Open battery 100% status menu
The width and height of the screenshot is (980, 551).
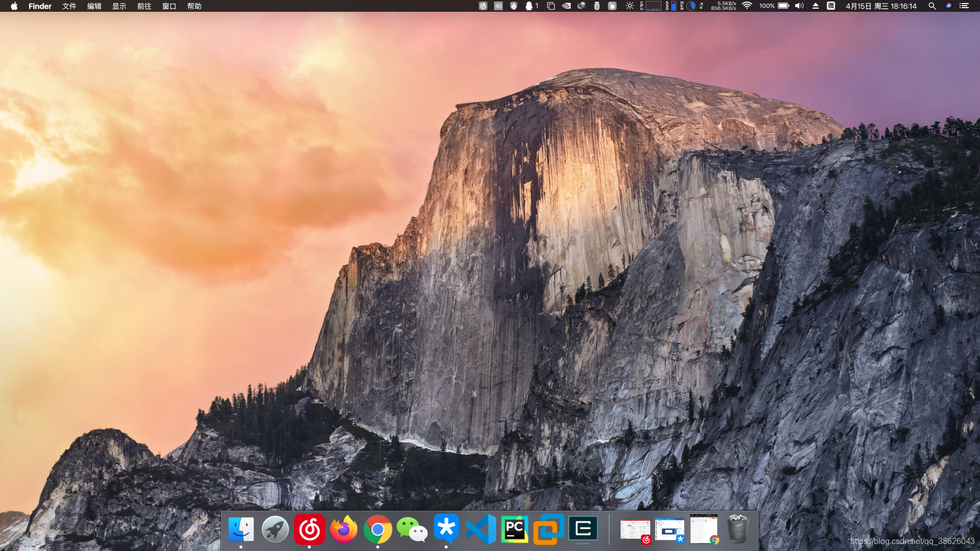point(774,6)
